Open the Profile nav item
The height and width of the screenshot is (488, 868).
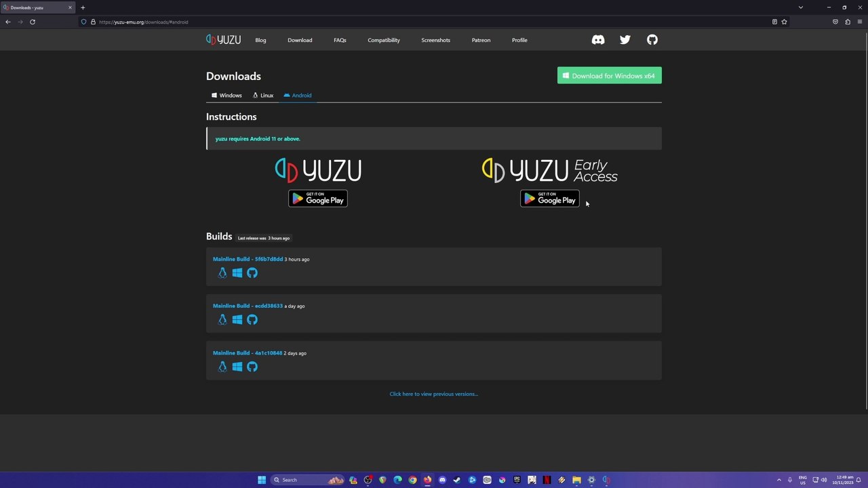[x=519, y=40]
